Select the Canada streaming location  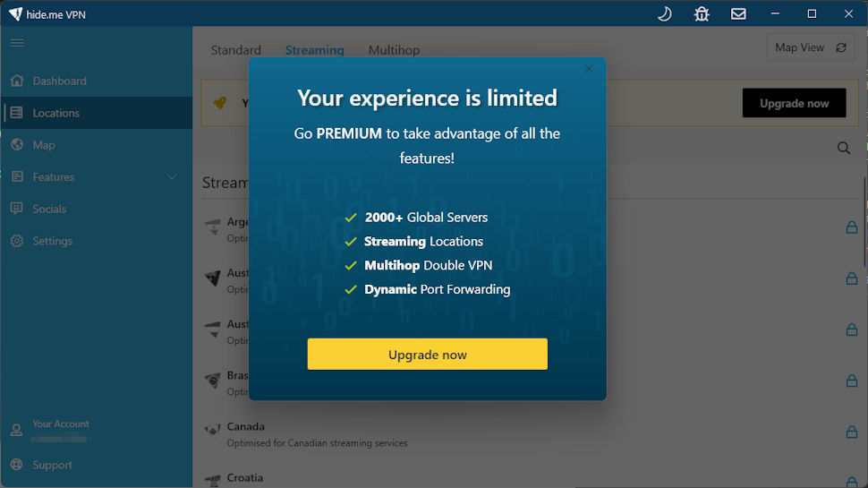(531, 434)
